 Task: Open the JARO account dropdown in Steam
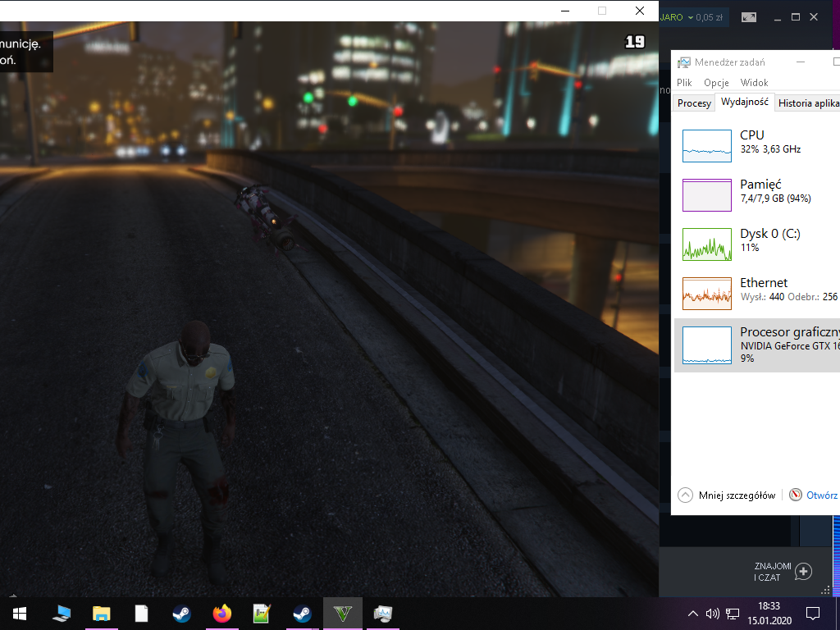pyautogui.click(x=691, y=17)
